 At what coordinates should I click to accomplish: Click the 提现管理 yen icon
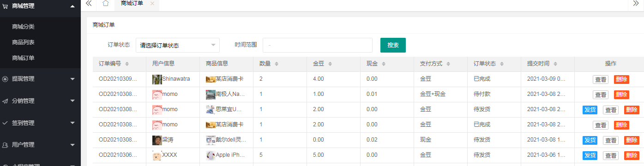pyautogui.click(x=5, y=79)
